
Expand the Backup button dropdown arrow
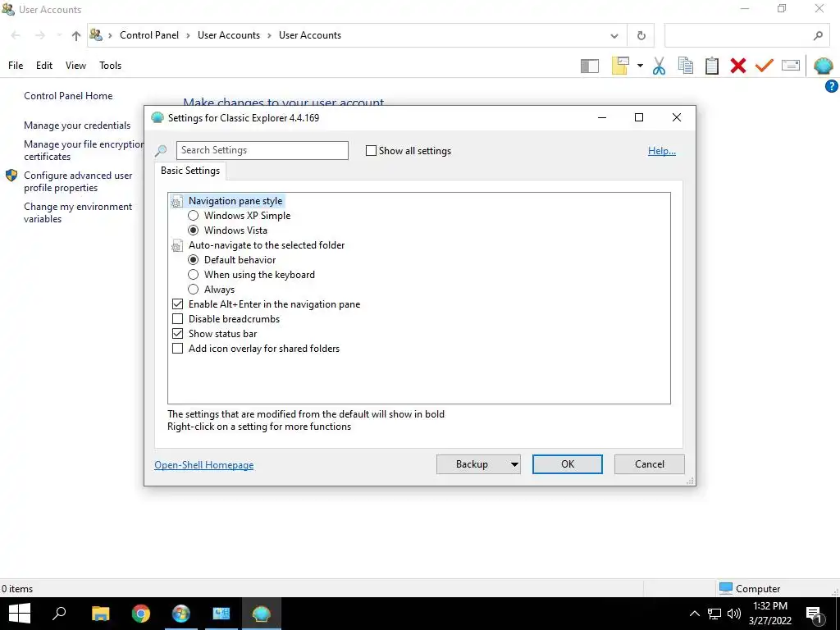tap(514, 464)
